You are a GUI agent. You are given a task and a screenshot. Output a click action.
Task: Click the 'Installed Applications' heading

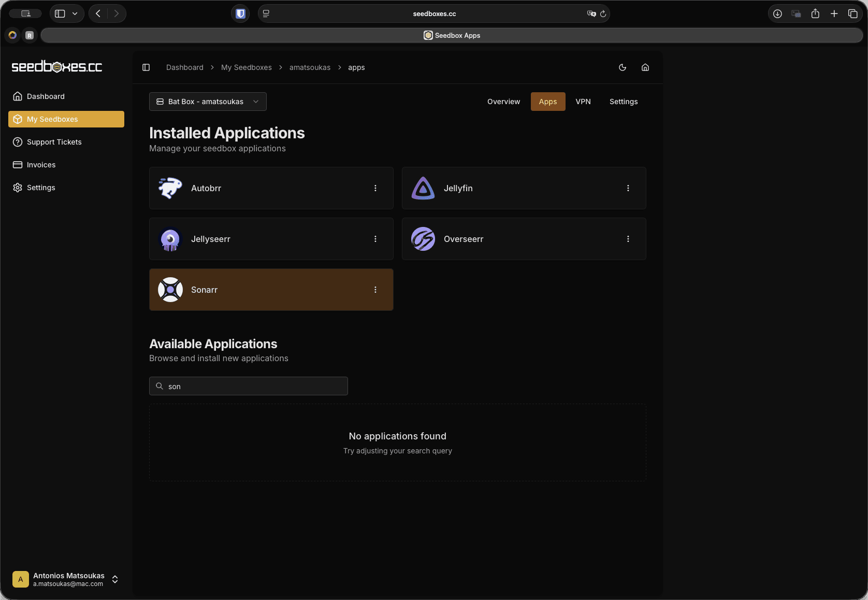(227, 133)
